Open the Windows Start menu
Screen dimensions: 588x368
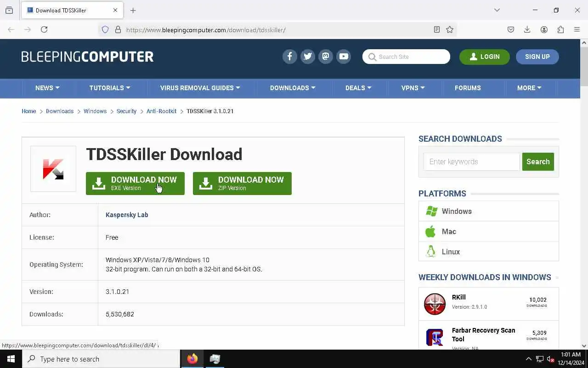tap(11, 359)
